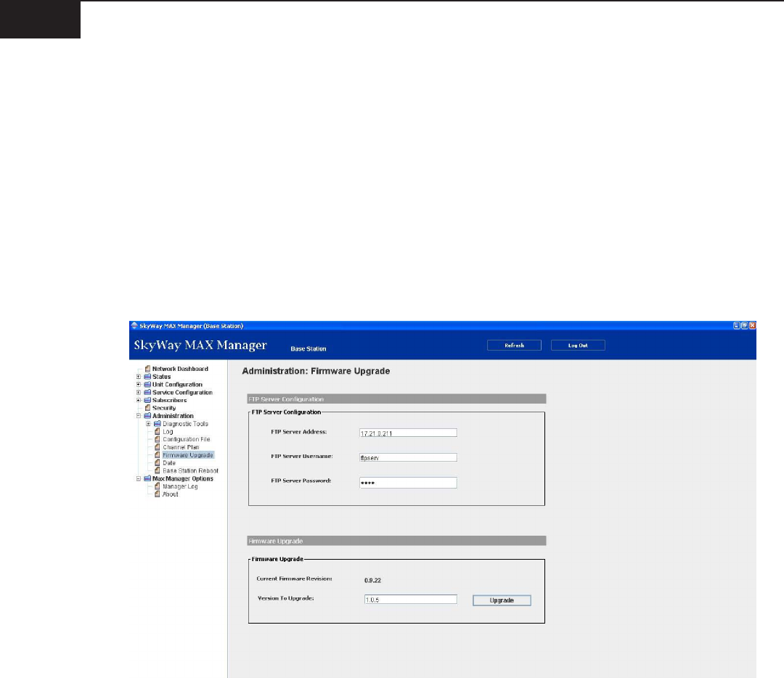Click the About page icon

pos(158,494)
